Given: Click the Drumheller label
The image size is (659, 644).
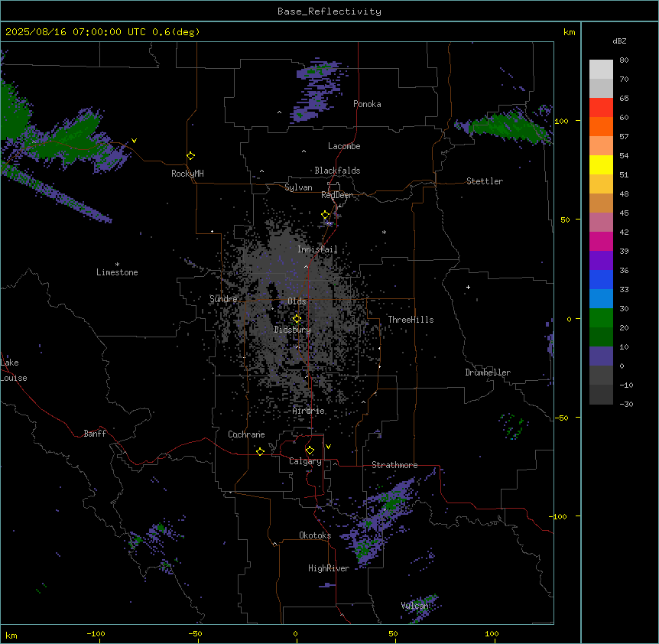Looking at the screenshot, I should [x=488, y=372].
